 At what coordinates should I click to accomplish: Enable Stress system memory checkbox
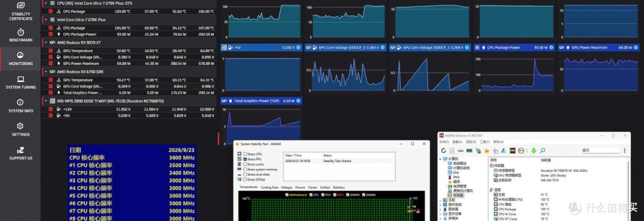click(x=245, y=169)
